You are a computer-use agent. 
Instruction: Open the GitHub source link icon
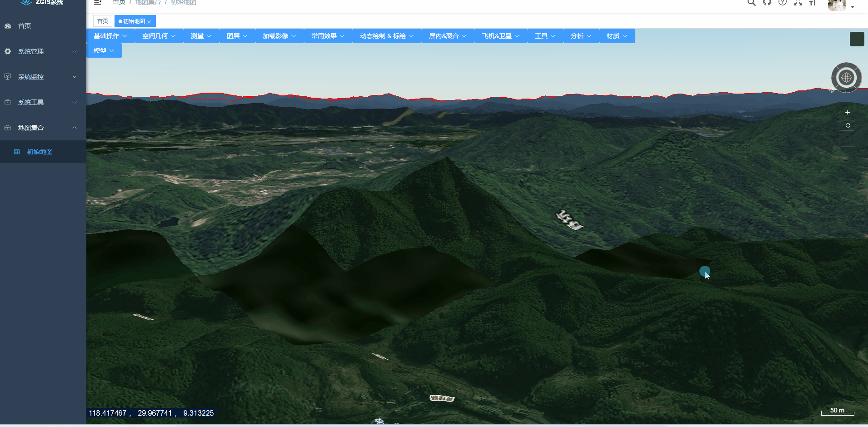point(767,2)
